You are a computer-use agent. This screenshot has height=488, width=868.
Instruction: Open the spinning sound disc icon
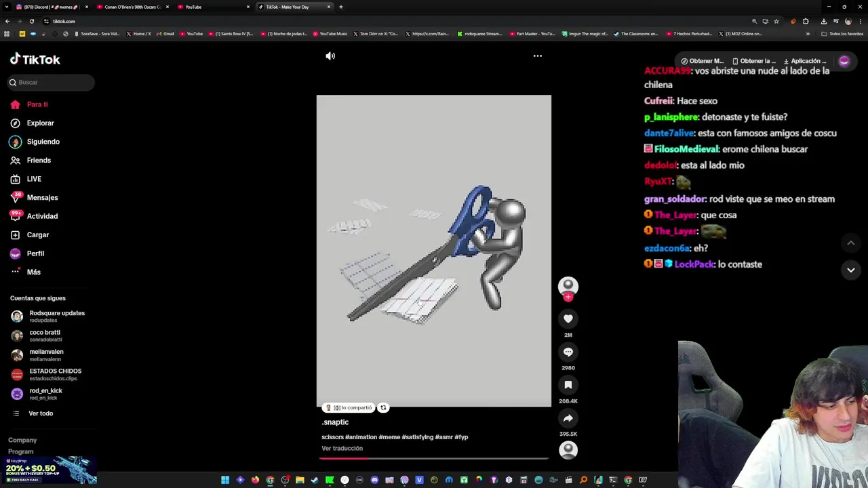(x=568, y=449)
